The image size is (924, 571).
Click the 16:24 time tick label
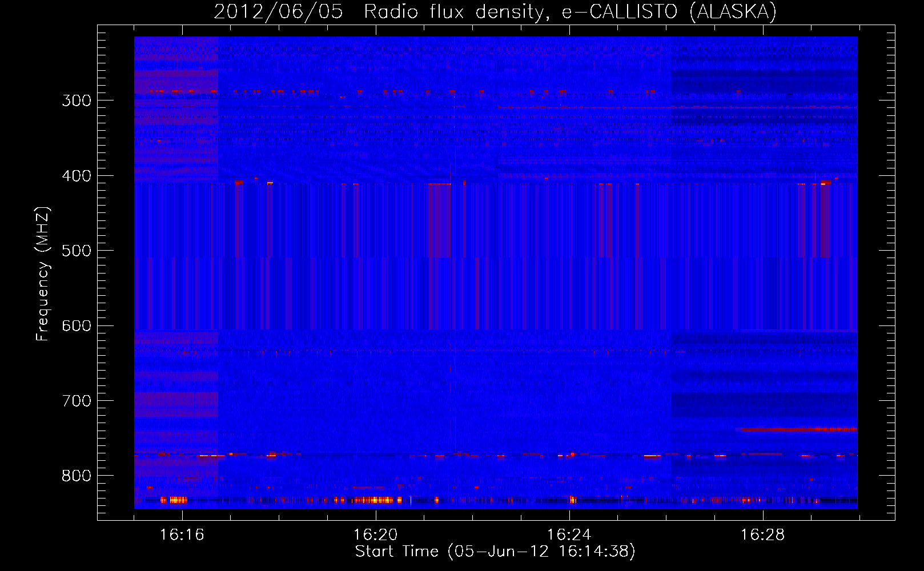click(x=569, y=535)
